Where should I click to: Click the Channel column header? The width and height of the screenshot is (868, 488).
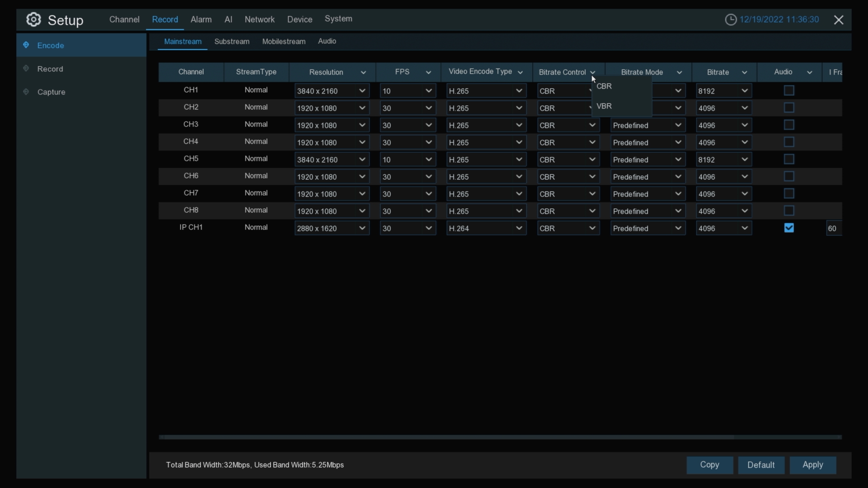(x=191, y=72)
